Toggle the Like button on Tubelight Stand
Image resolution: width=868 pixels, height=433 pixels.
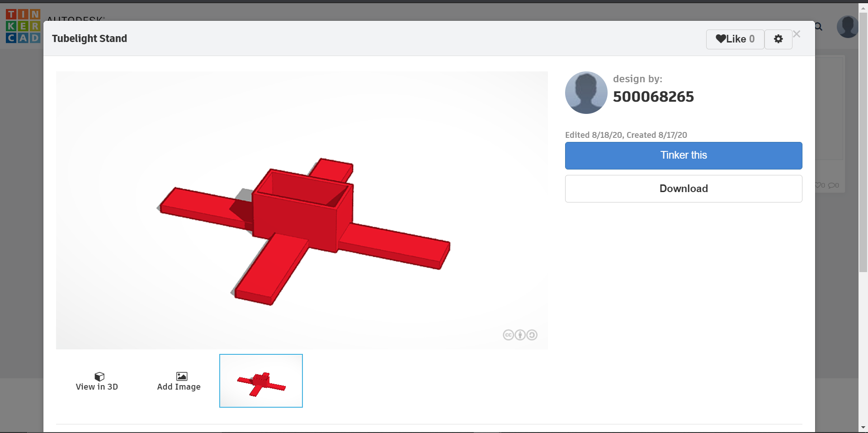pyautogui.click(x=735, y=39)
